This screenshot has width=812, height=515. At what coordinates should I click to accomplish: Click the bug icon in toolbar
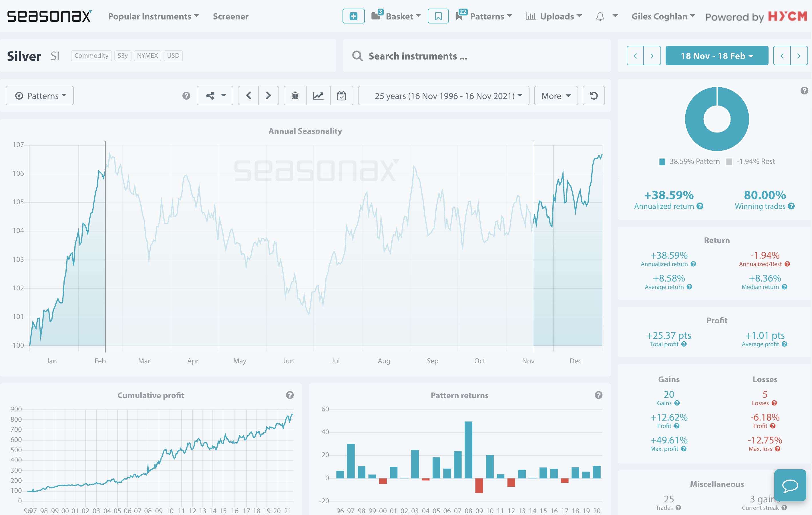(x=295, y=96)
